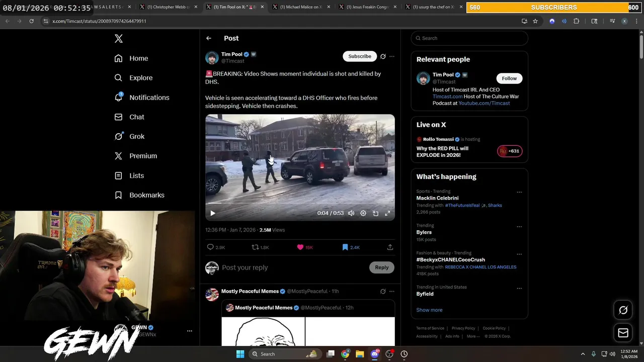Open the floating Grok button
The height and width of the screenshot is (362, 644).
click(x=623, y=310)
